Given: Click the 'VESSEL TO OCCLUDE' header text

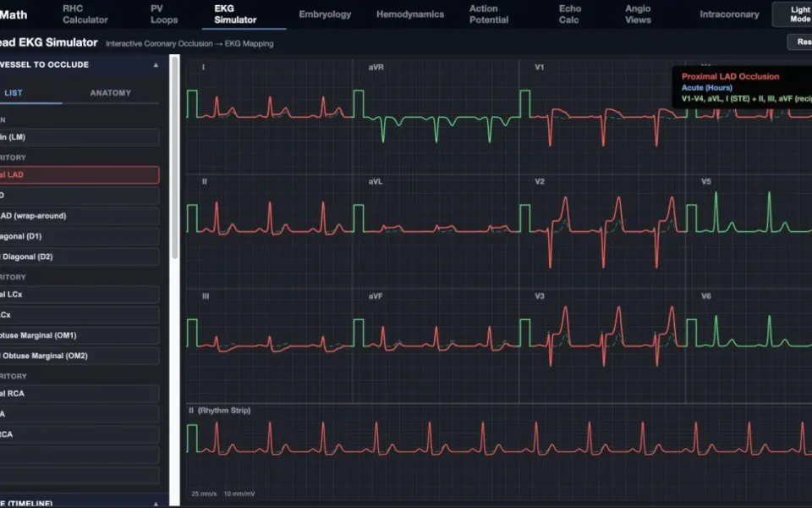Looking at the screenshot, I should click(x=45, y=65).
